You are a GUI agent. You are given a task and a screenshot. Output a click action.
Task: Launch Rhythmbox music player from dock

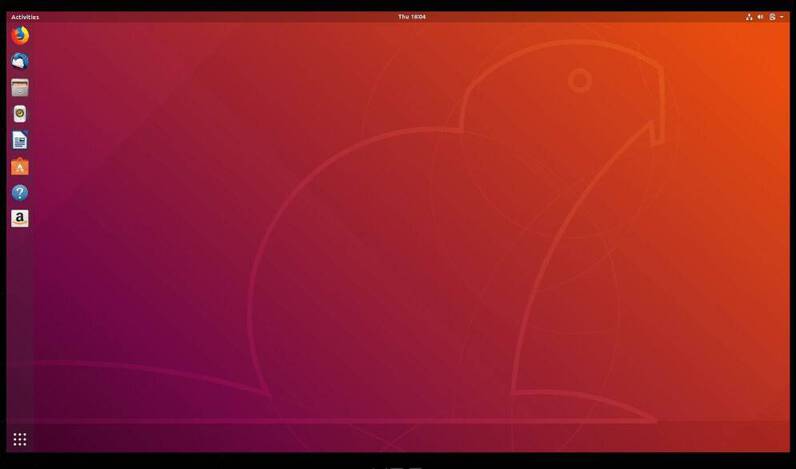20,114
